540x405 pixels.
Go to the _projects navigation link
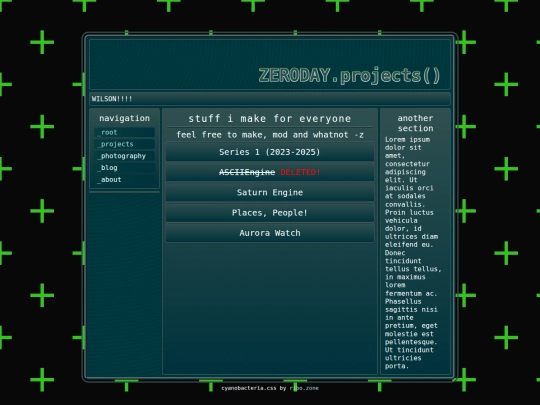[124, 144]
